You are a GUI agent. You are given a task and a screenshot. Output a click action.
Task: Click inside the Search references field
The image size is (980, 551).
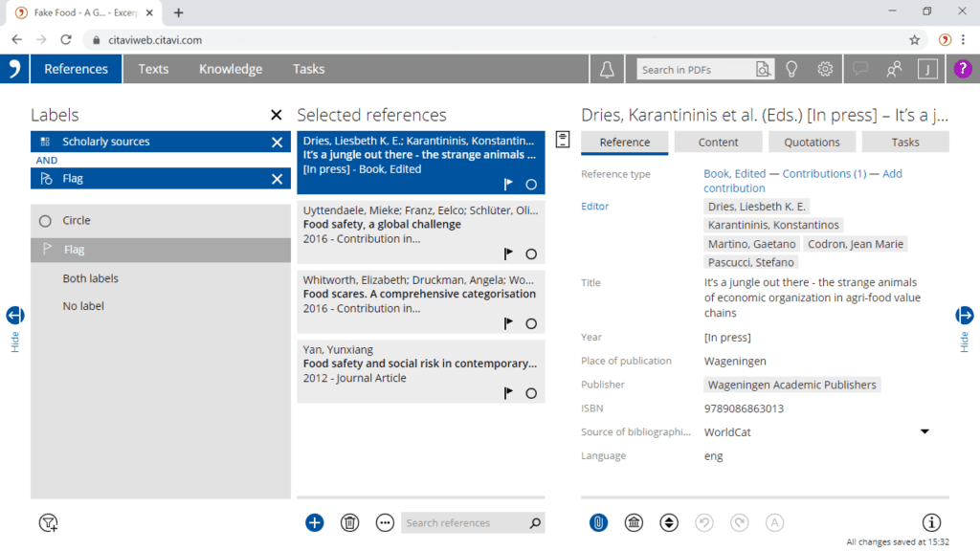[x=469, y=522]
